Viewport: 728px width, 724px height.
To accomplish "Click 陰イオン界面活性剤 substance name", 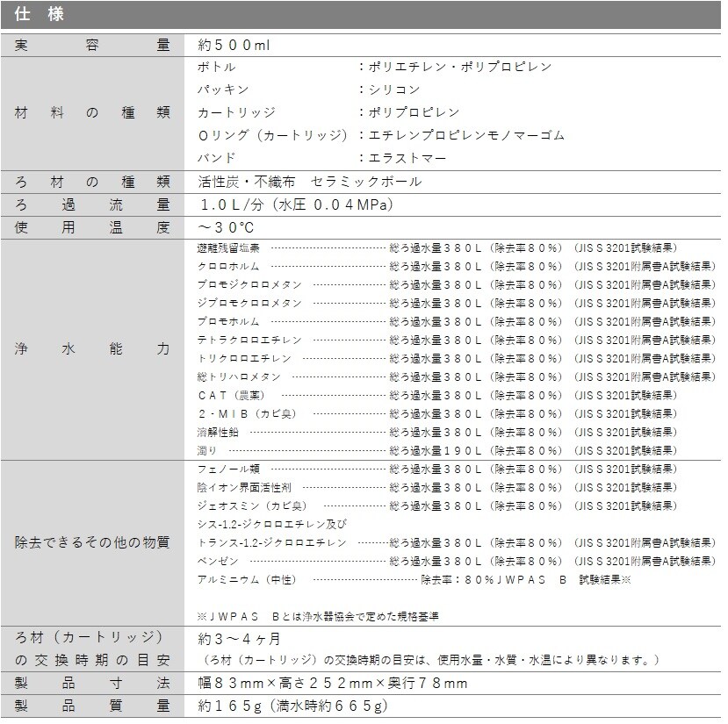I will pos(244,487).
